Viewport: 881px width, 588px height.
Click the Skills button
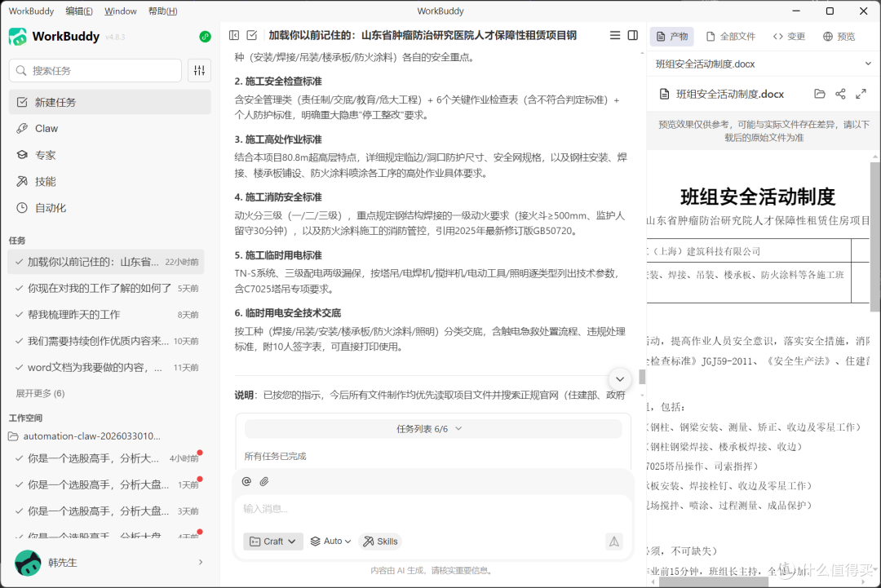(380, 542)
